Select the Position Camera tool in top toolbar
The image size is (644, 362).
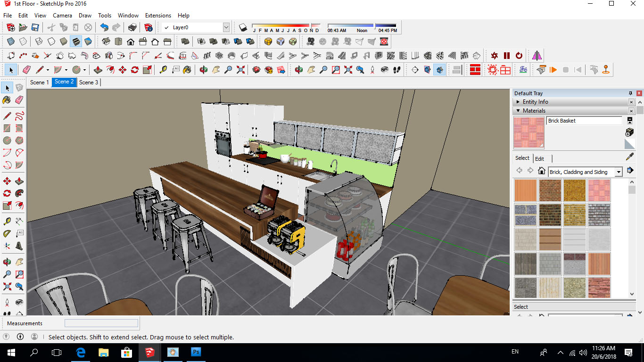coord(372,70)
